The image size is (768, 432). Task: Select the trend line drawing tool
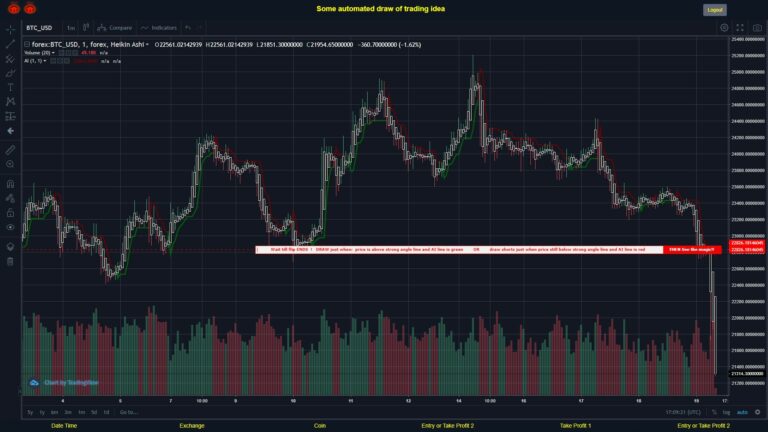click(10, 44)
